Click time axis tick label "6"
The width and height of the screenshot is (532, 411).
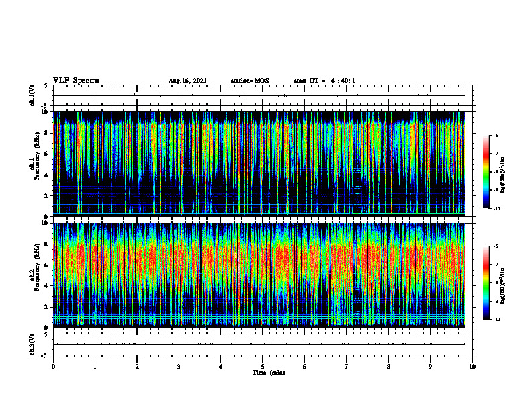pos(305,367)
